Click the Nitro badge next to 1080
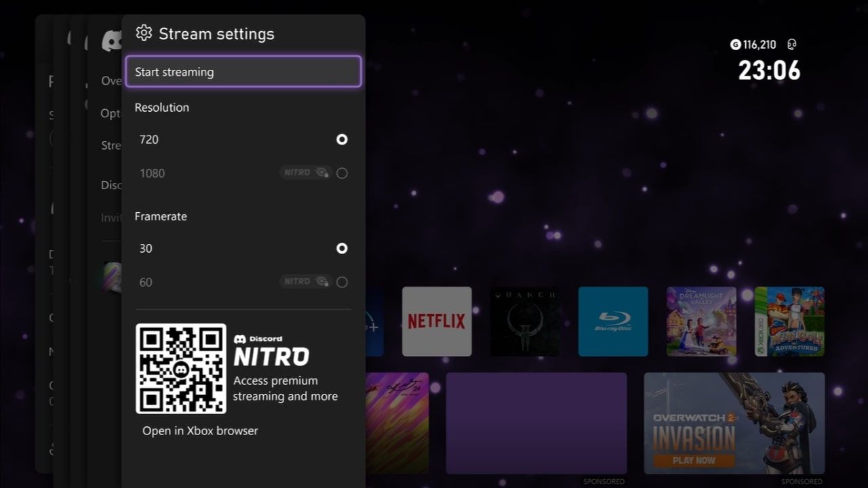The height and width of the screenshot is (488, 868). [305, 173]
